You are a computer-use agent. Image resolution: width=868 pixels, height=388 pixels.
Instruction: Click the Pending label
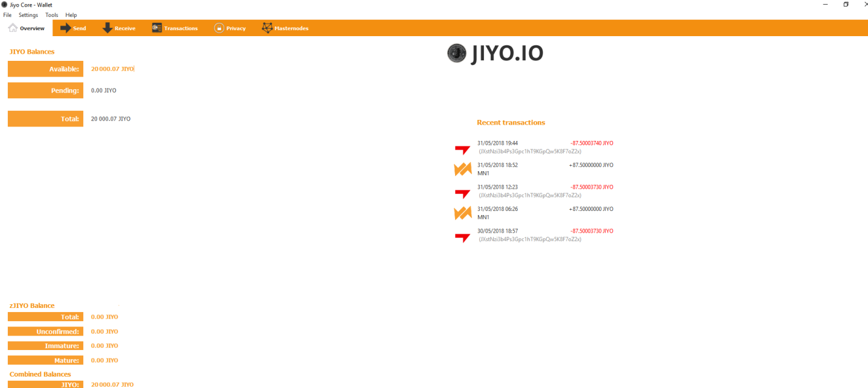click(45, 90)
